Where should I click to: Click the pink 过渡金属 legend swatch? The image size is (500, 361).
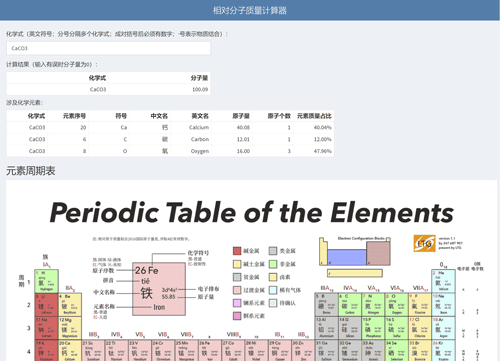237,290
